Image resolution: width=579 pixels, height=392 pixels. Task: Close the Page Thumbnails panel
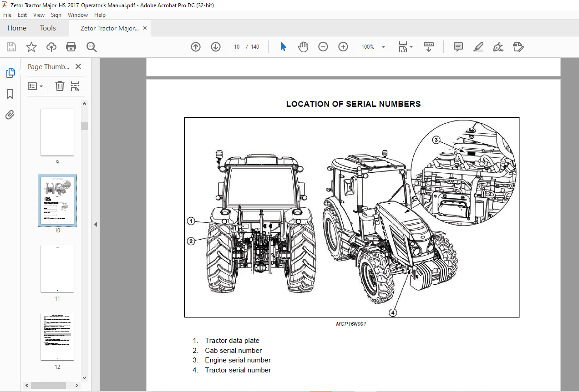(x=78, y=66)
